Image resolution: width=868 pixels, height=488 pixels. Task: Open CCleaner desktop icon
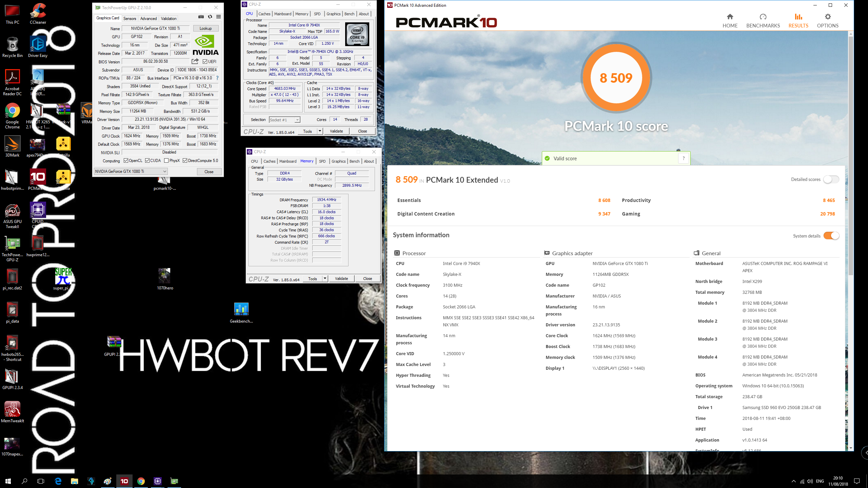click(x=38, y=14)
